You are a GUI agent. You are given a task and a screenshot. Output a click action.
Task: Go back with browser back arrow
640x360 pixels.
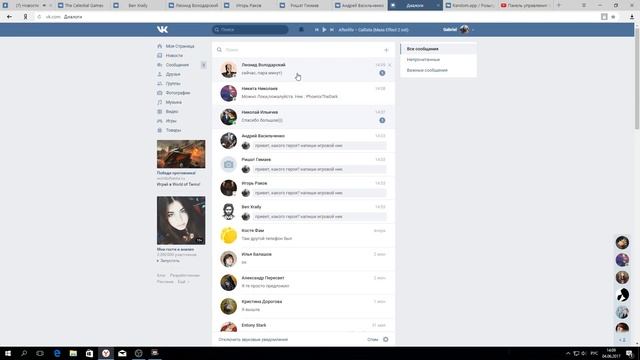(9, 17)
